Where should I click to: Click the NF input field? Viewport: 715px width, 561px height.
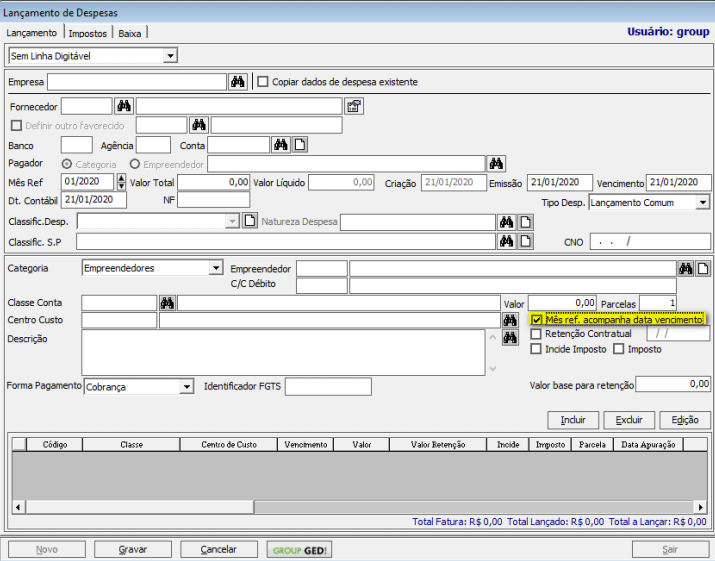(213, 200)
